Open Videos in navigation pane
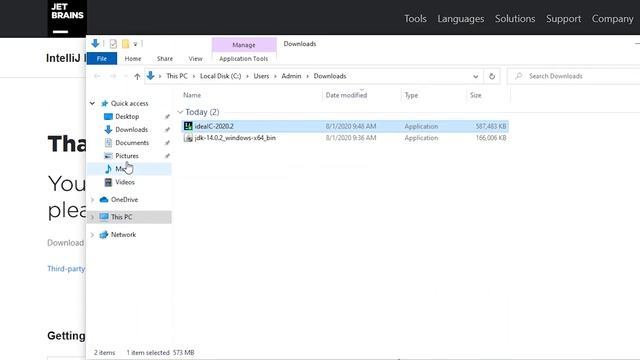The image size is (640, 360). [124, 182]
